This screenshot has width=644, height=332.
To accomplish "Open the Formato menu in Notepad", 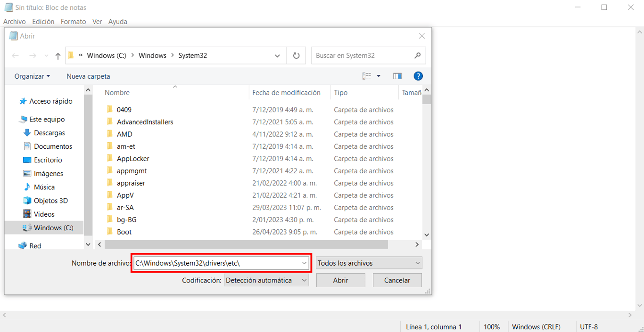I will tap(73, 21).
